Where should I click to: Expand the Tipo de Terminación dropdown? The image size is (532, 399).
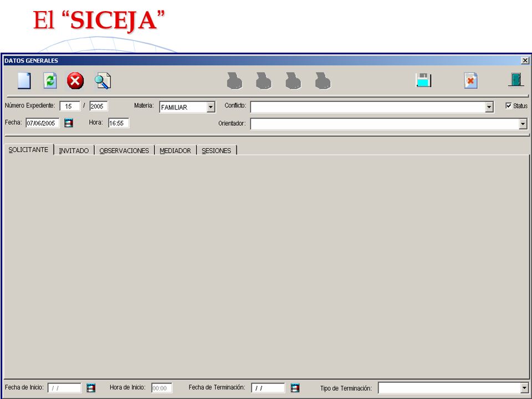point(524,388)
